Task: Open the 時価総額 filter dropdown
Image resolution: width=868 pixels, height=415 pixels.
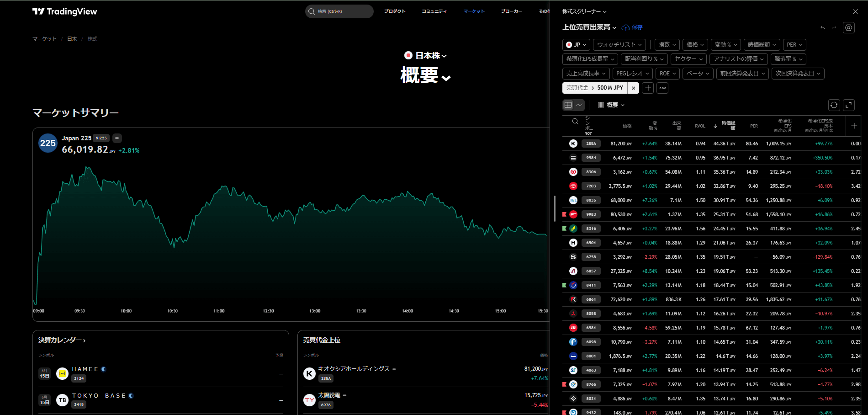Action: pyautogui.click(x=762, y=45)
